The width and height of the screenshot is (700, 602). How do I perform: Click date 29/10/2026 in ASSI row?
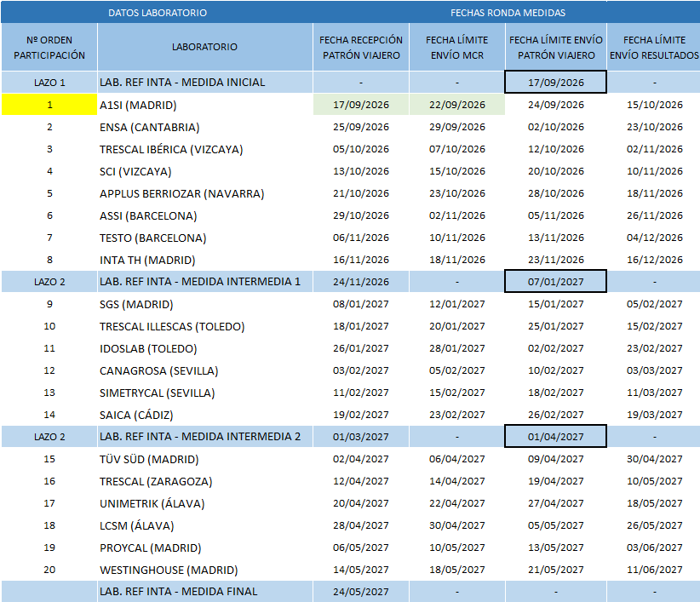(x=361, y=215)
